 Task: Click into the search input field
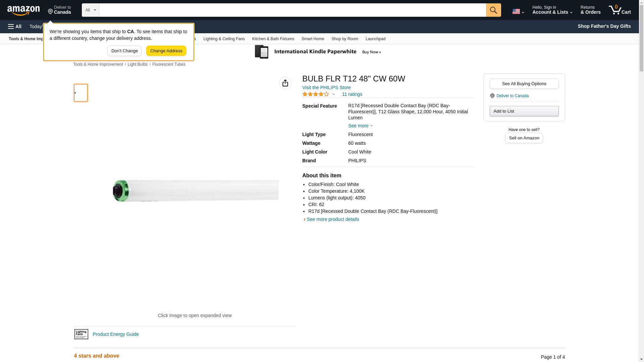[292, 10]
